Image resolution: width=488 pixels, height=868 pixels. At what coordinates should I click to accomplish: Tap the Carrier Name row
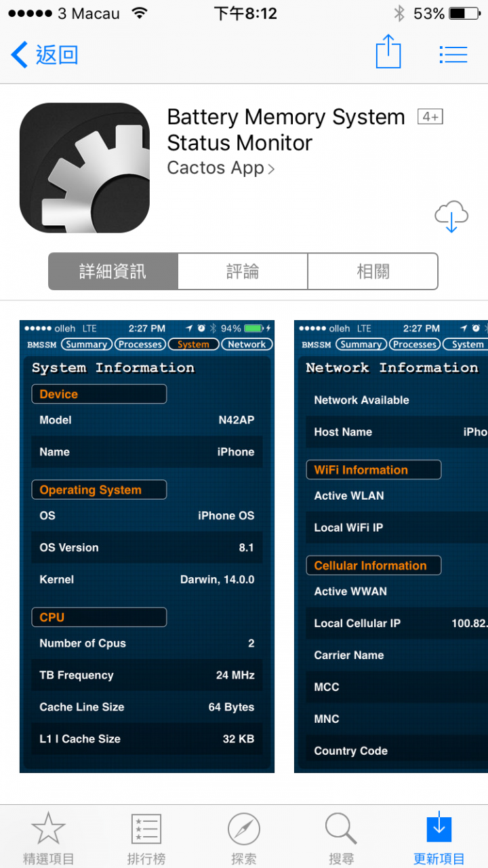point(396,655)
